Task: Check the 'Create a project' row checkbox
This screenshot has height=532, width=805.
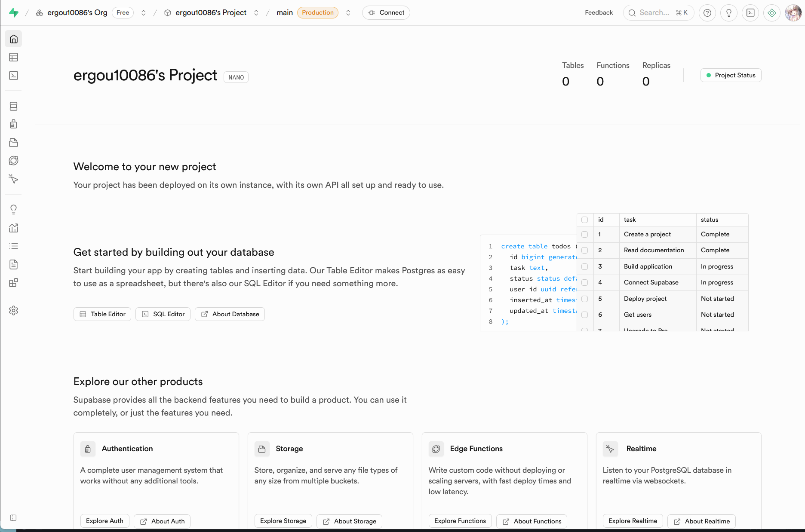Action: point(584,235)
